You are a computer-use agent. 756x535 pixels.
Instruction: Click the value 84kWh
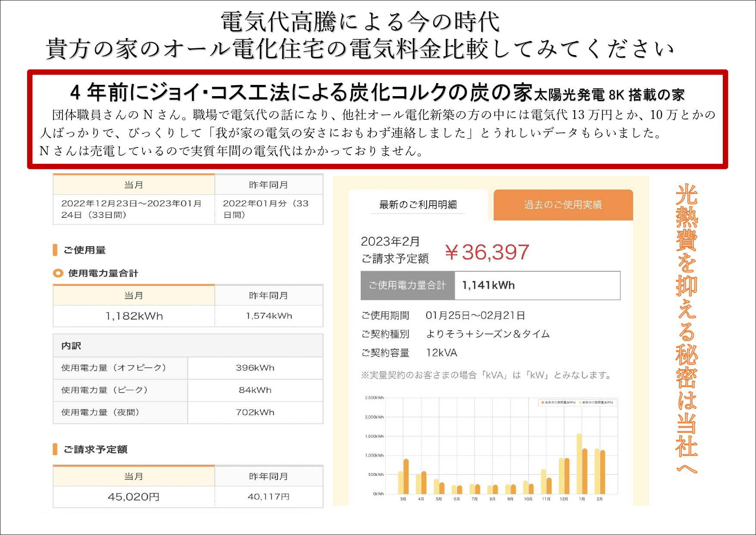tap(255, 390)
